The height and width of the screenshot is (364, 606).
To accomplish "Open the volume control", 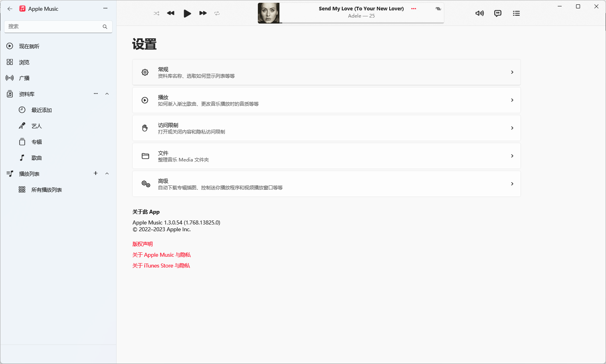I will (x=479, y=13).
